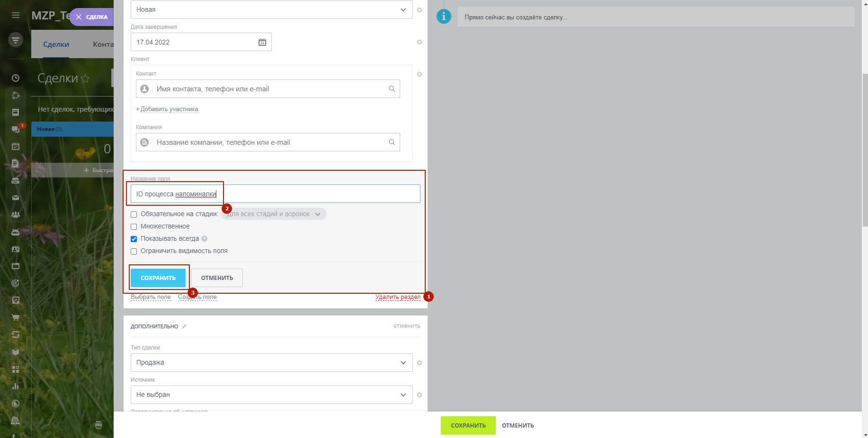868x438 pixels.
Task: Click the pencil icon next to ДОПОЛНИТЕЛЬНО
Action: tap(184, 326)
